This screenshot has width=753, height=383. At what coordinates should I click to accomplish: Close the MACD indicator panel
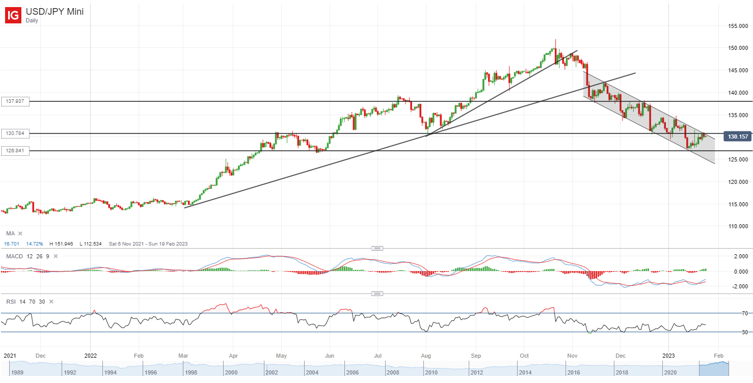tap(56, 257)
